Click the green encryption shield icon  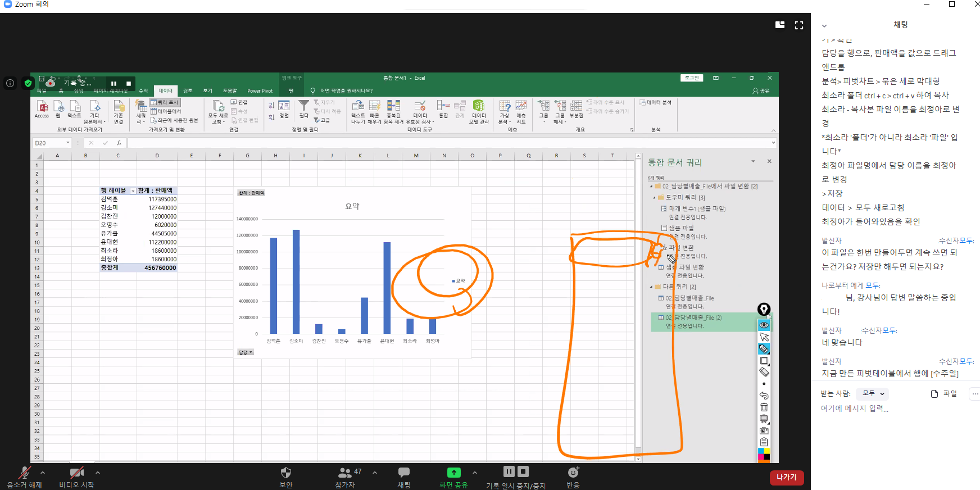pos(28,83)
